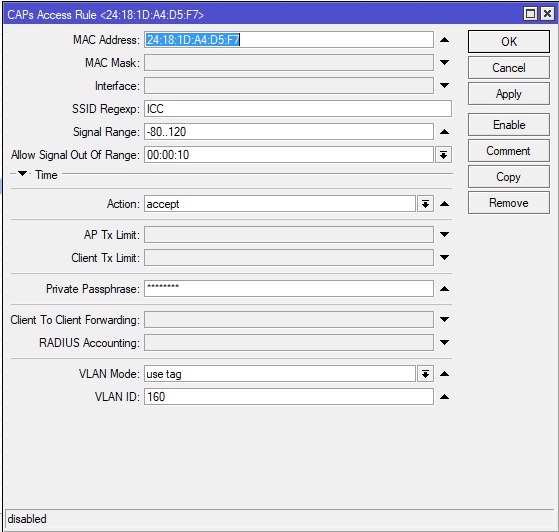Open the VLAN Mode dropdown list
The image size is (559, 532).
pyautogui.click(x=425, y=374)
